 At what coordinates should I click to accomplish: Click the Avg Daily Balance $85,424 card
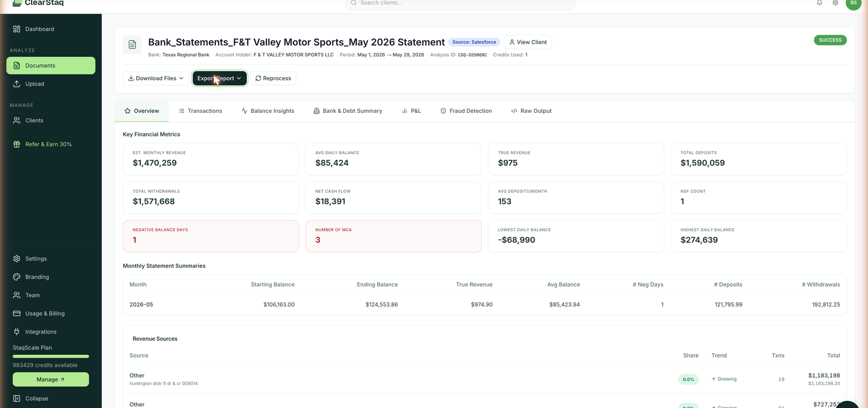[x=393, y=159]
